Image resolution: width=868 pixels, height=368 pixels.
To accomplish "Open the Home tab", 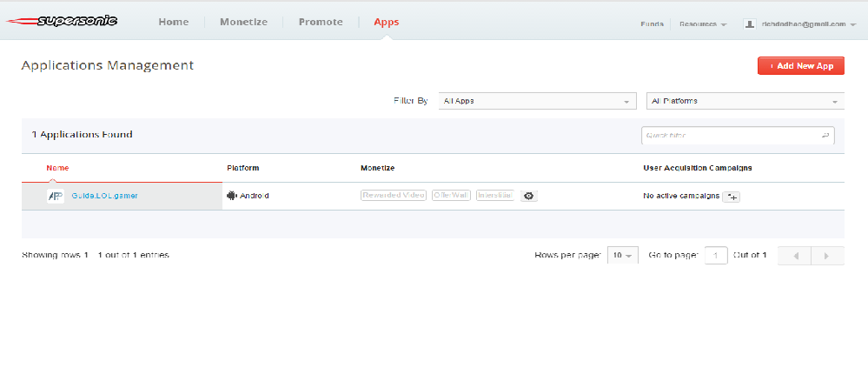I will [x=173, y=22].
